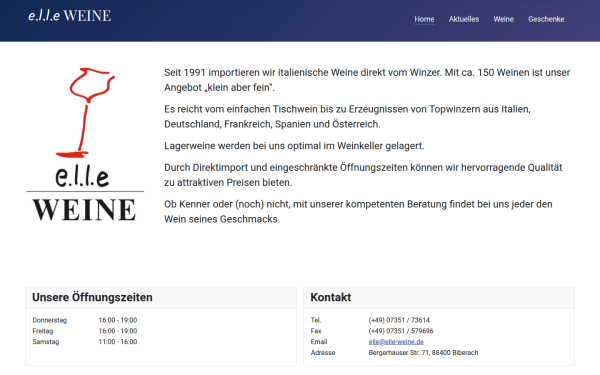Click the "Email" label
The height and width of the screenshot is (375, 600).
click(319, 342)
